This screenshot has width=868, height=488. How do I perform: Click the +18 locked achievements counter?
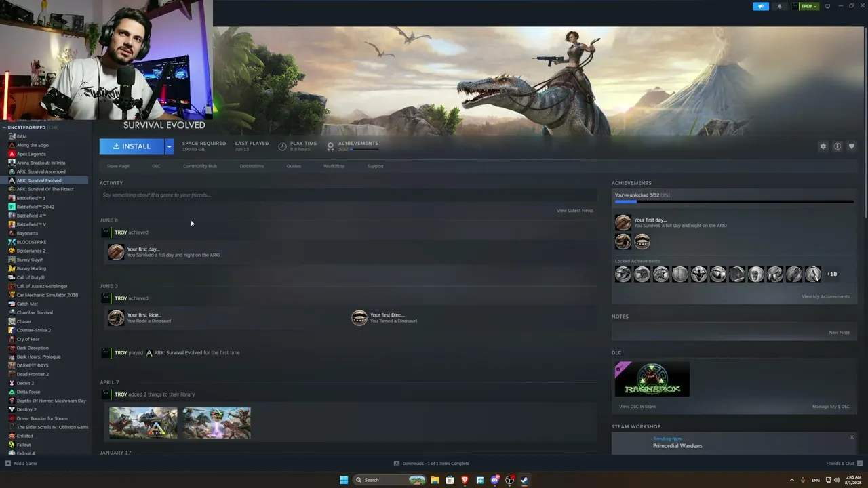click(832, 274)
